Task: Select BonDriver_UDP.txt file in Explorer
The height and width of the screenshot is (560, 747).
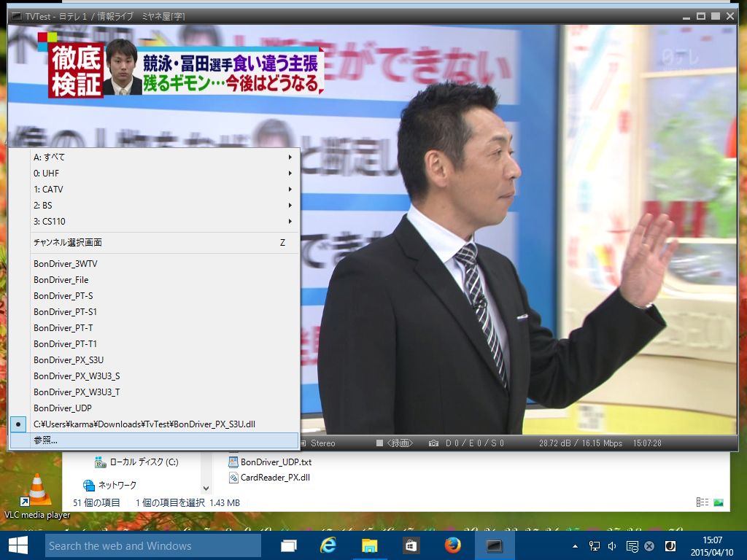Action: pyautogui.click(x=276, y=462)
